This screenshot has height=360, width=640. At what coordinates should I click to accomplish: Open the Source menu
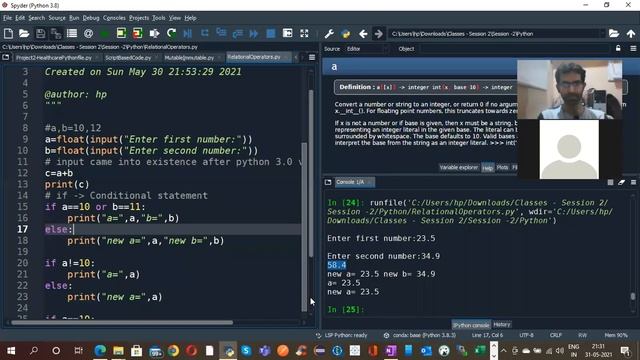tap(57, 18)
